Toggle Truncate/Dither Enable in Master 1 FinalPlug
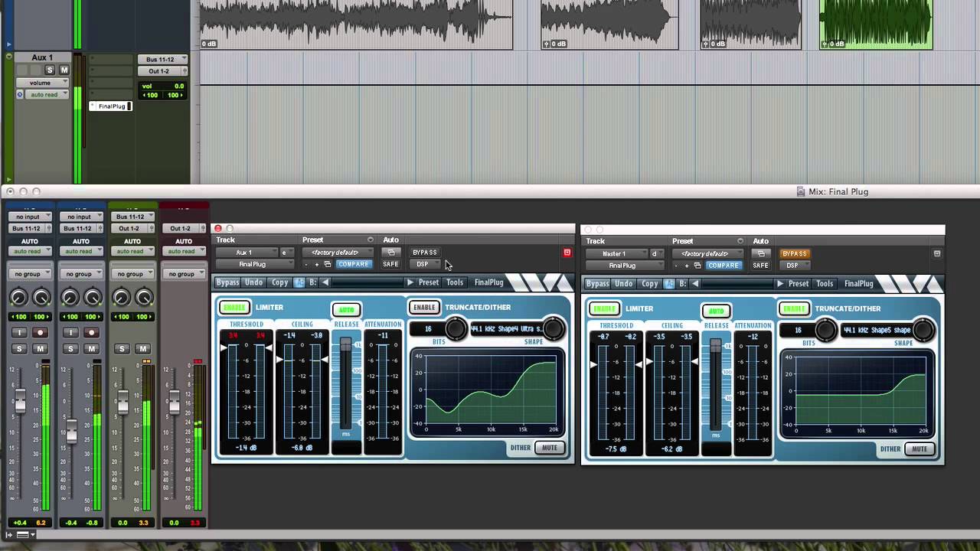This screenshot has width=980, height=551. point(794,309)
